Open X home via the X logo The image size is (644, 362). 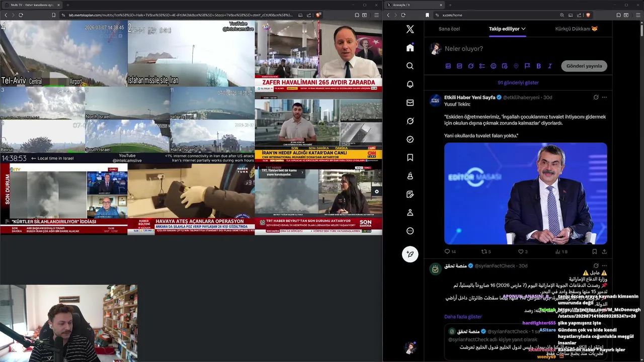[410, 29]
